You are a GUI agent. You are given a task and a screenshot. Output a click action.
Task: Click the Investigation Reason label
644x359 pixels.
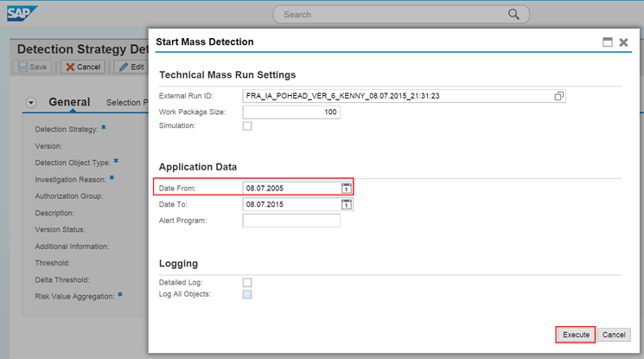tap(71, 180)
